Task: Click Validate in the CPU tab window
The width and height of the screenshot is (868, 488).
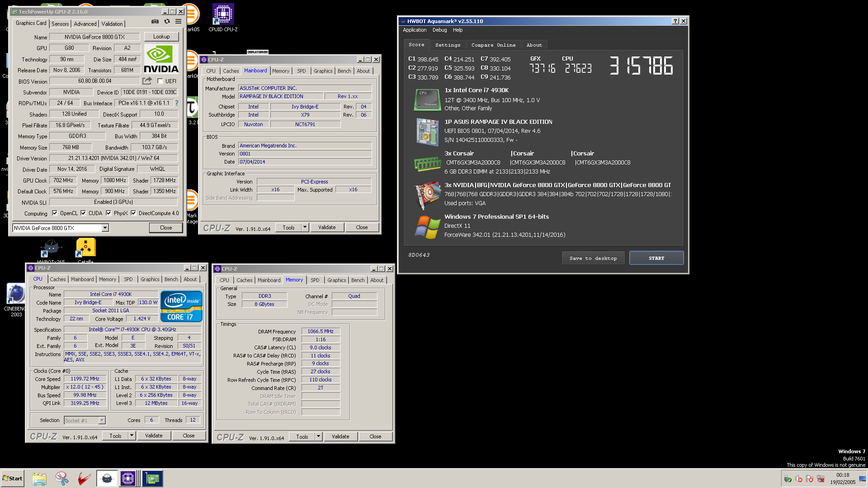Action: (154, 436)
